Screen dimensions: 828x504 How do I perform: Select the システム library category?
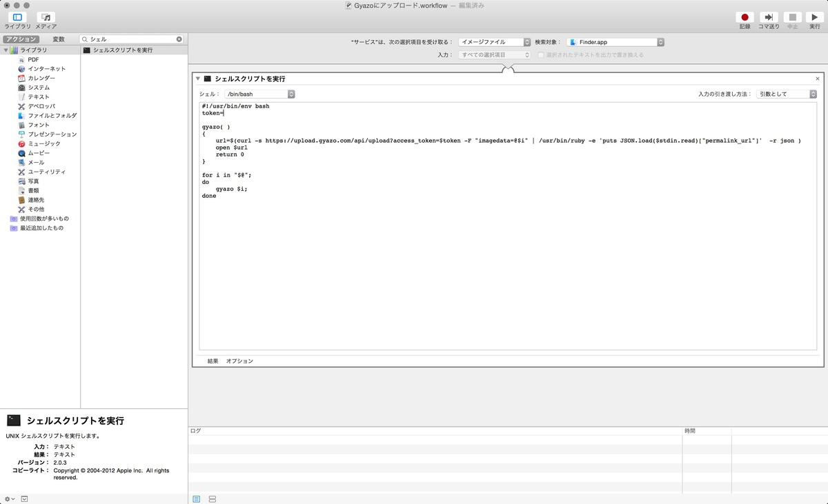(x=39, y=88)
